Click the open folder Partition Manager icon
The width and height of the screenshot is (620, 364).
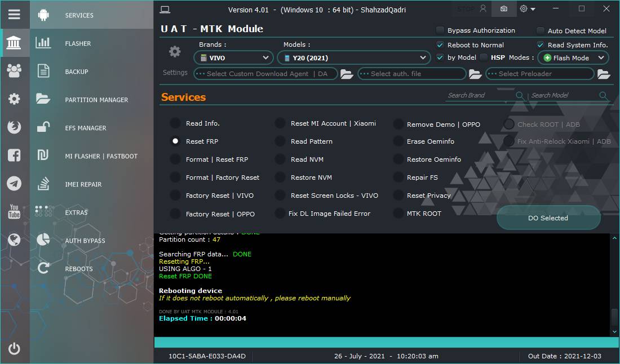(x=43, y=99)
